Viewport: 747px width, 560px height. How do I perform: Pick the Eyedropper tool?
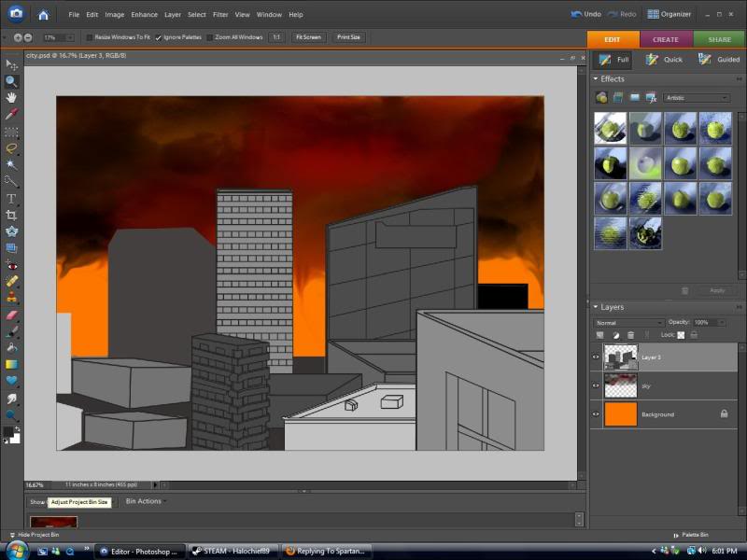[11, 114]
